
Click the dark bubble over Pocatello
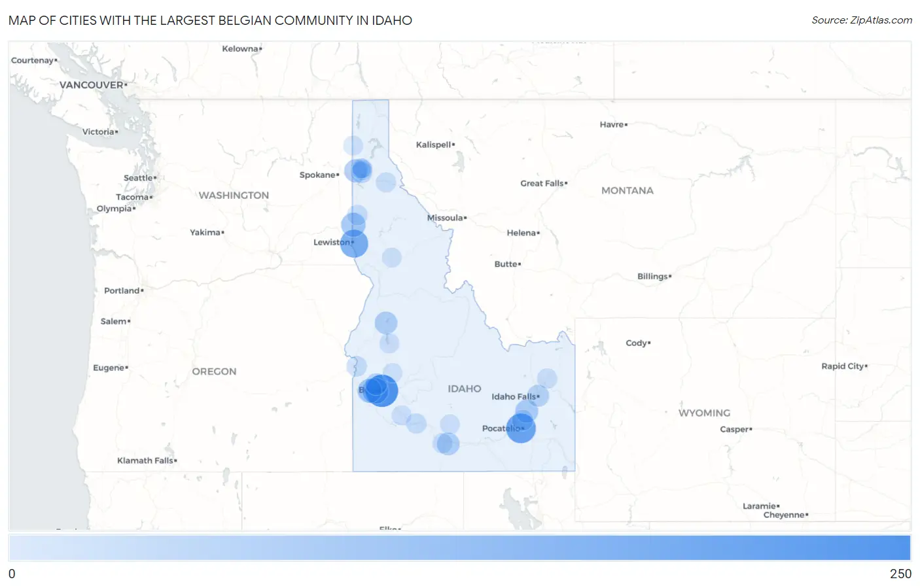pos(521,428)
